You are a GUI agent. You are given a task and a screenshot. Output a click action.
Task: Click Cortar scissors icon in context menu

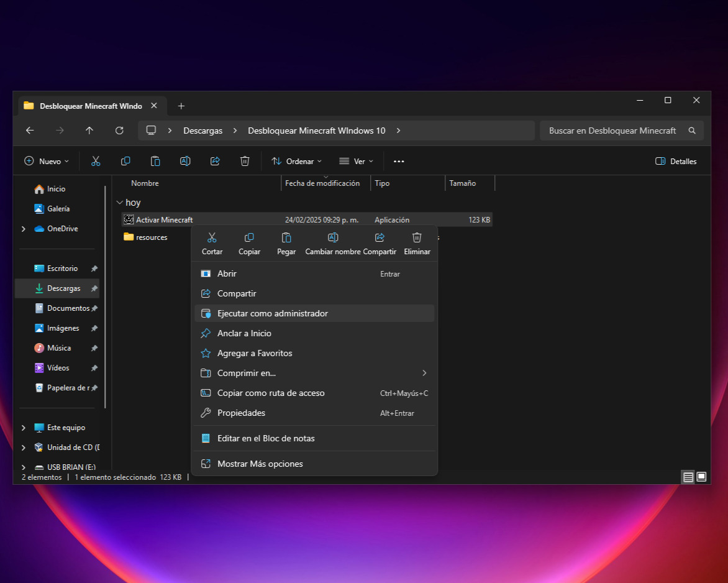point(212,237)
